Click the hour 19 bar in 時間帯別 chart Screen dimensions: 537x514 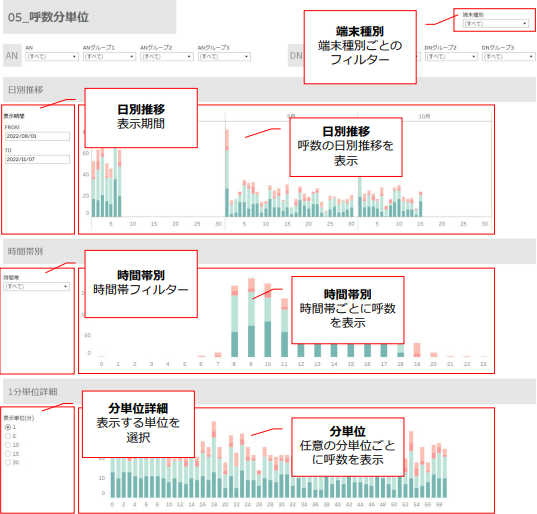coord(417,350)
